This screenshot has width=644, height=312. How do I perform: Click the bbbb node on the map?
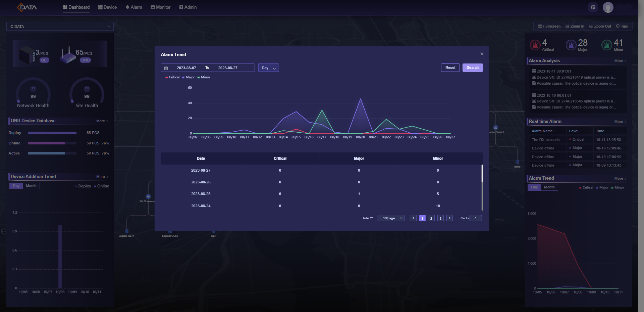pos(517,162)
